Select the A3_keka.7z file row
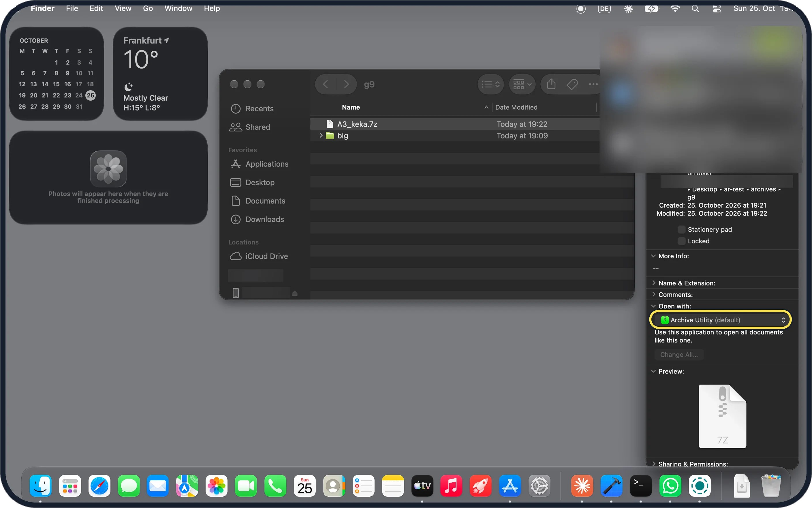The height and width of the screenshot is (508, 812). 455,124
